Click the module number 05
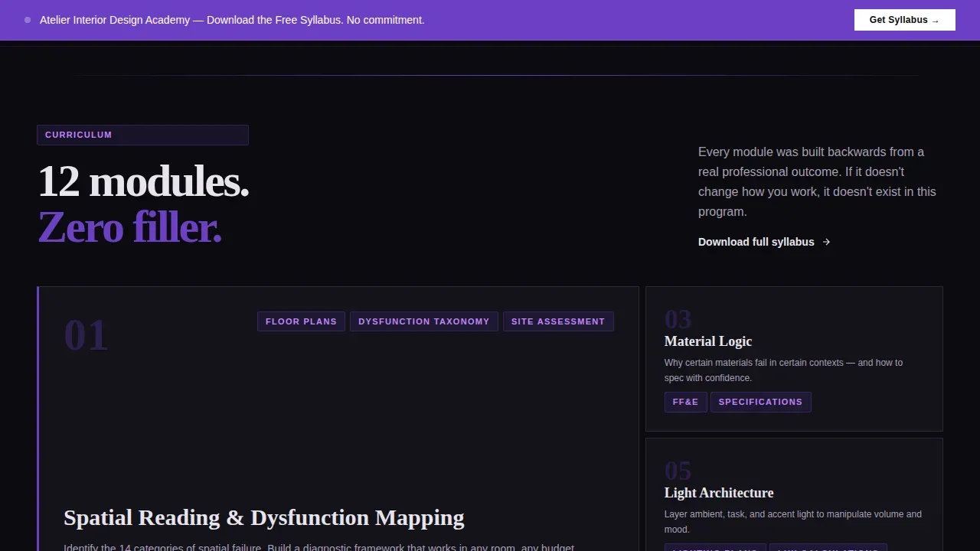 coord(678,470)
